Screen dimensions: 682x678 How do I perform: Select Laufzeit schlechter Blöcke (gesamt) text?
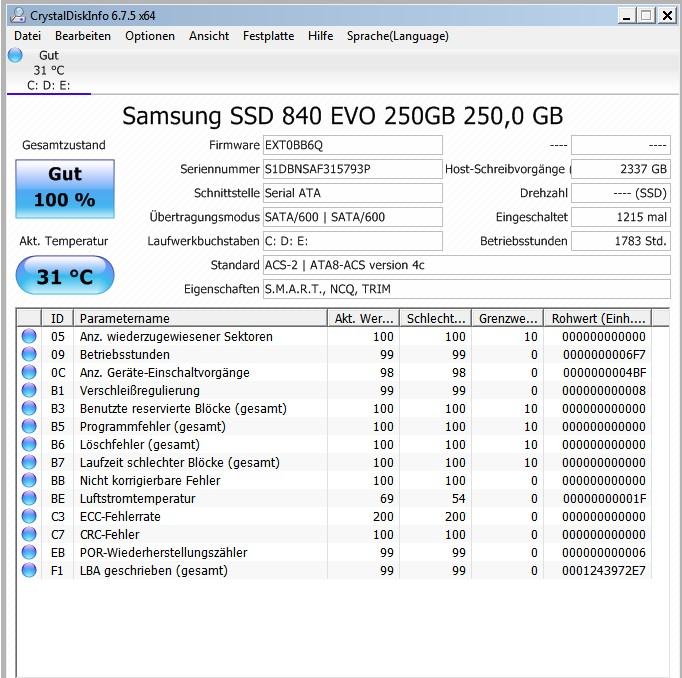point(180,463)
